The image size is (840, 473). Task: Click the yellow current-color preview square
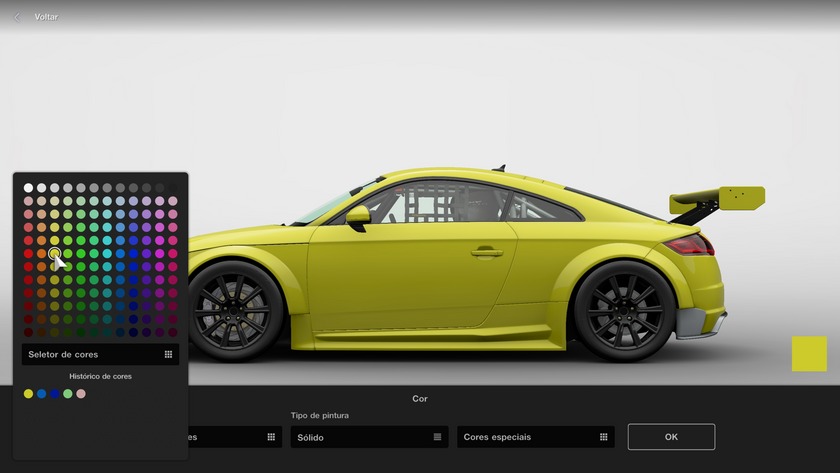(x=809, y=354)
